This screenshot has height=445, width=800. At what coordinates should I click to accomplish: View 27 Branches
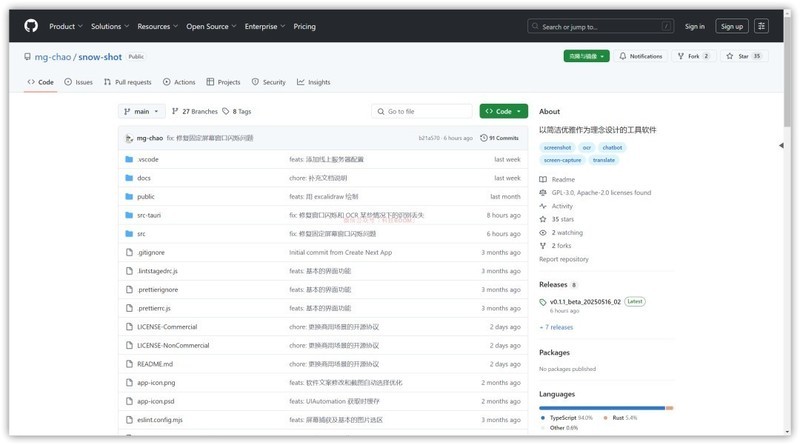point(194,111)
